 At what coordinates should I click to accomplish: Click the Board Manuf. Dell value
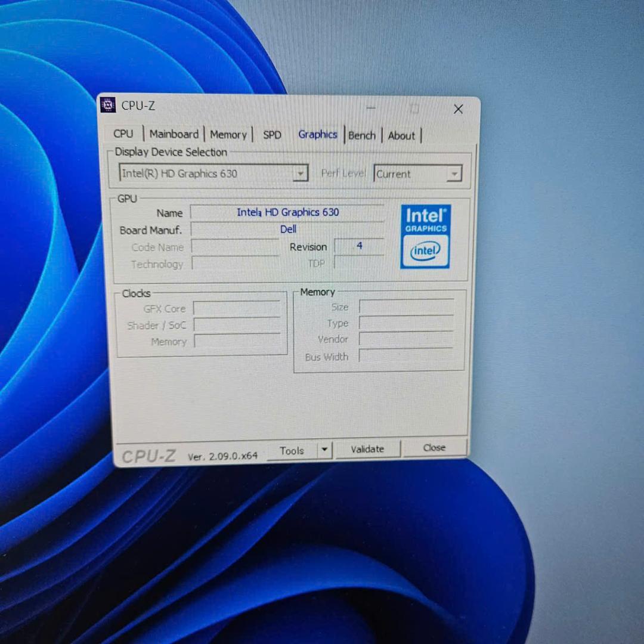[287, 229]
